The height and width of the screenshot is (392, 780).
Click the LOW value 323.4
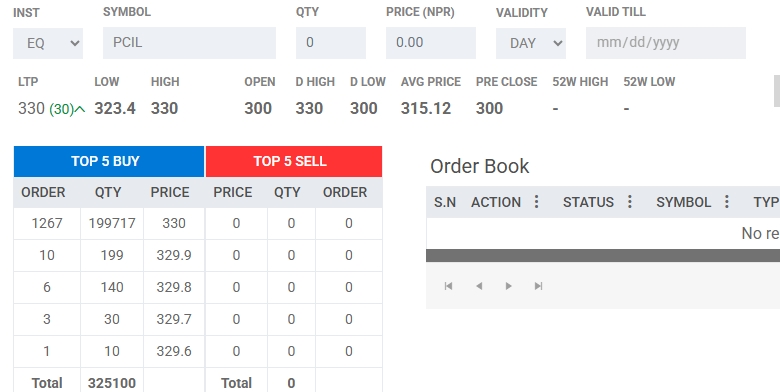pos(115,108)
